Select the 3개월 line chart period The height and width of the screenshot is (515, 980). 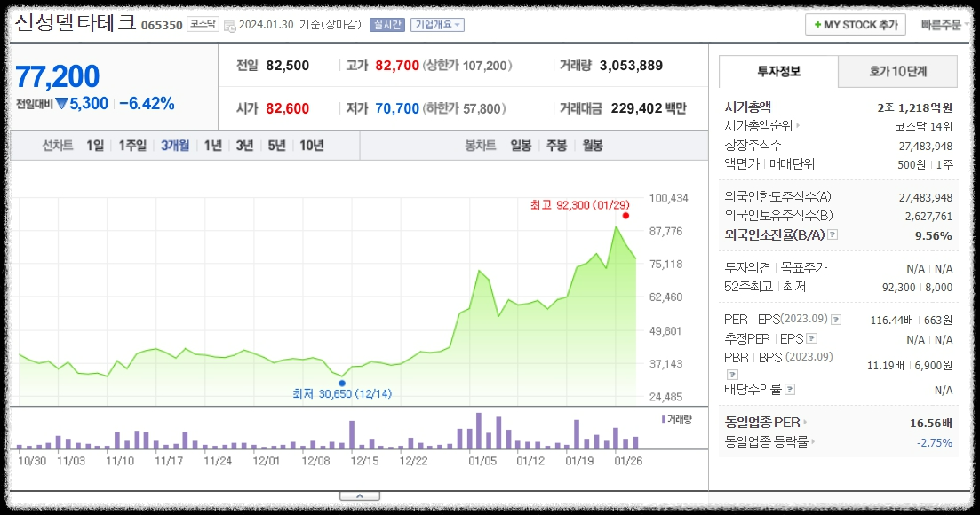(175, 146)
